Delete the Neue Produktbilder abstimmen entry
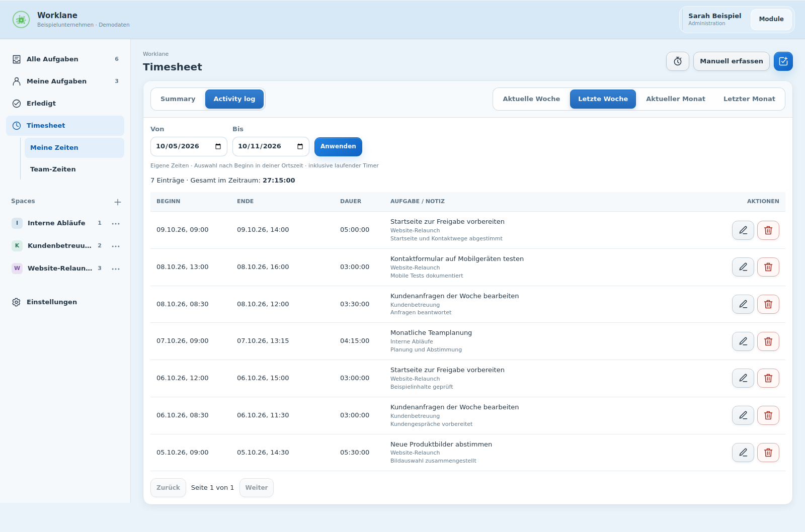This screenshot has width=805, height=532. click(x=768, y=453)
